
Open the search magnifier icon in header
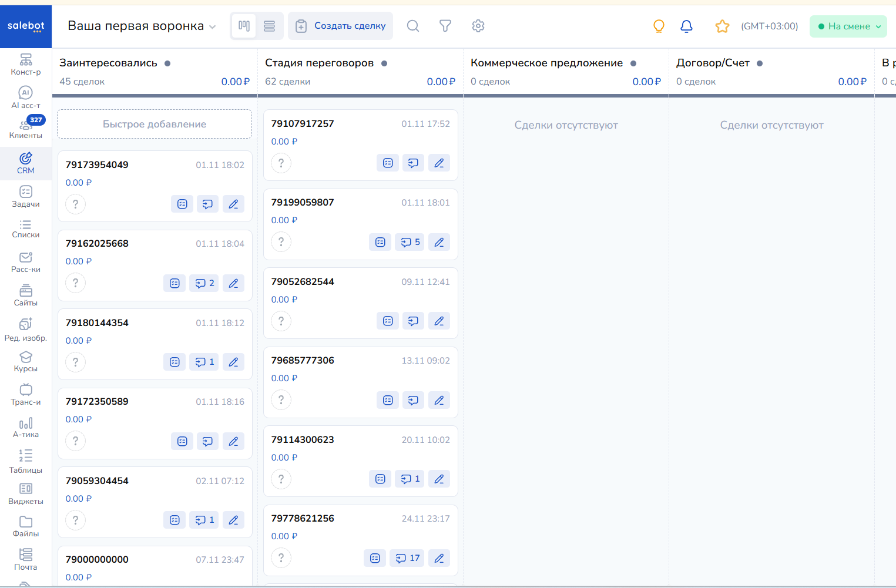pyautogui.click(x=413, y=26)
